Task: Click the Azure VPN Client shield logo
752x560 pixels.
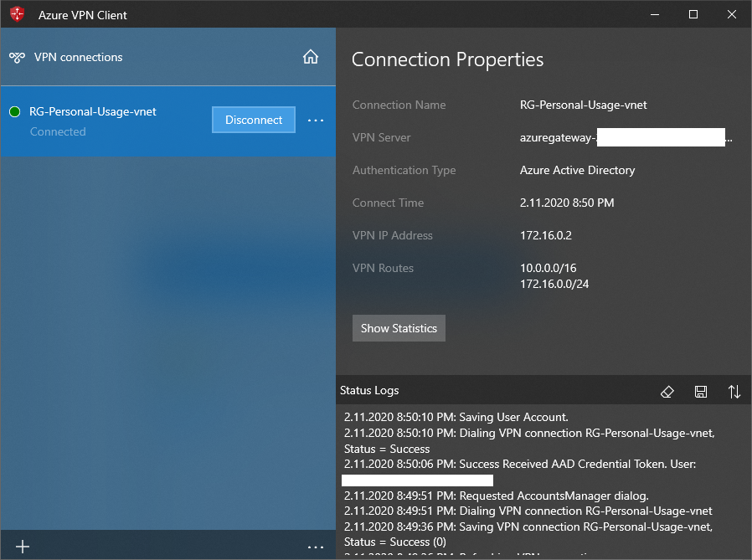Action: [17, 14]
